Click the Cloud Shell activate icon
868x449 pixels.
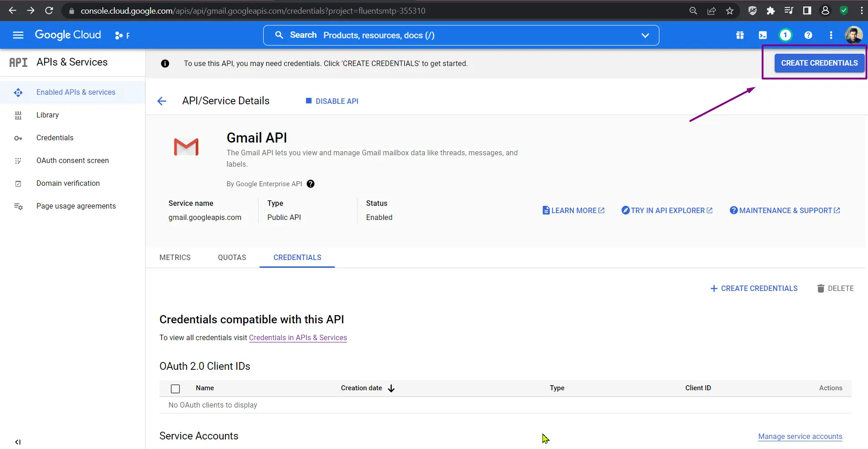point(762,35)
